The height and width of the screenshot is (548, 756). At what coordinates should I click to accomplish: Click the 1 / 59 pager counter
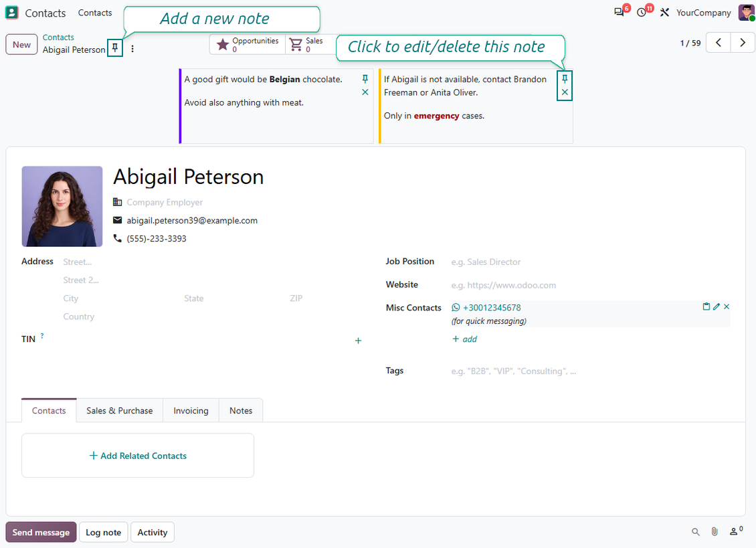pyautogui.click(x=690, y=43)
